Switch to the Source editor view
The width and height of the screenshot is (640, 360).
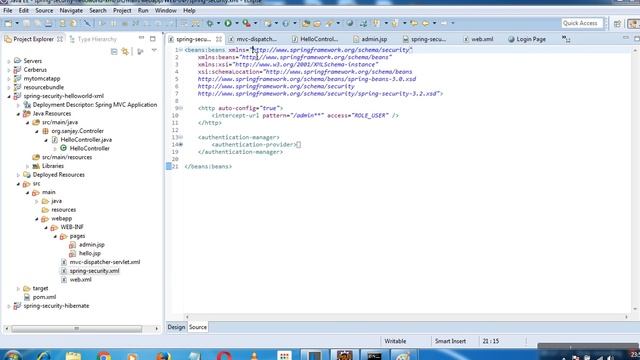point(198,327)
